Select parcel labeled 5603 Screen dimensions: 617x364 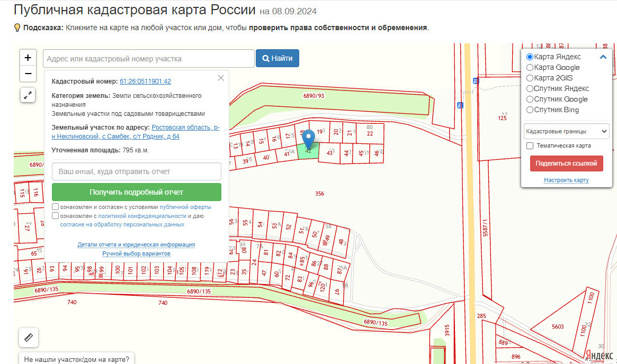point(558,326)
